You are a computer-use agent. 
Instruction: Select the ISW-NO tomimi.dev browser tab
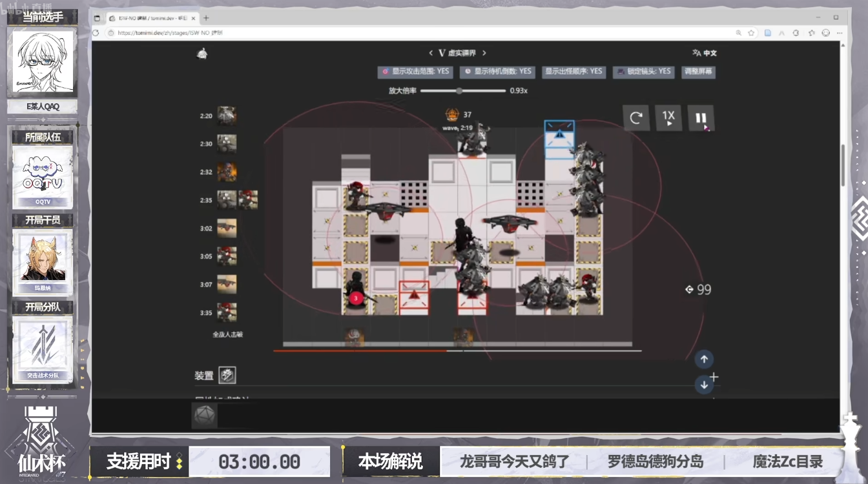(151, 18)
